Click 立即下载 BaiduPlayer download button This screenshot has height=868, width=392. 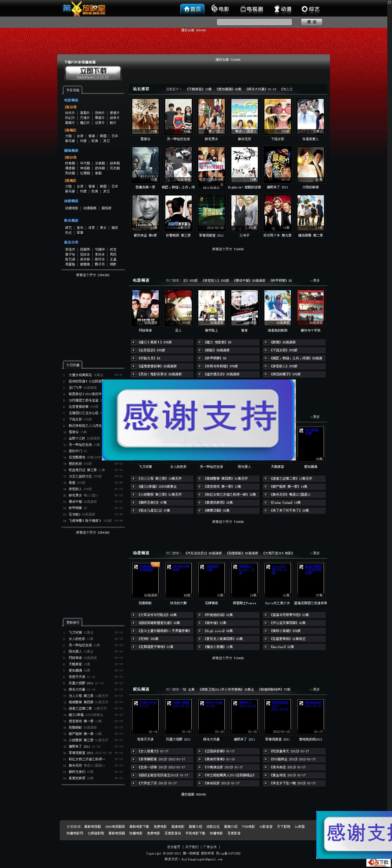93,73
